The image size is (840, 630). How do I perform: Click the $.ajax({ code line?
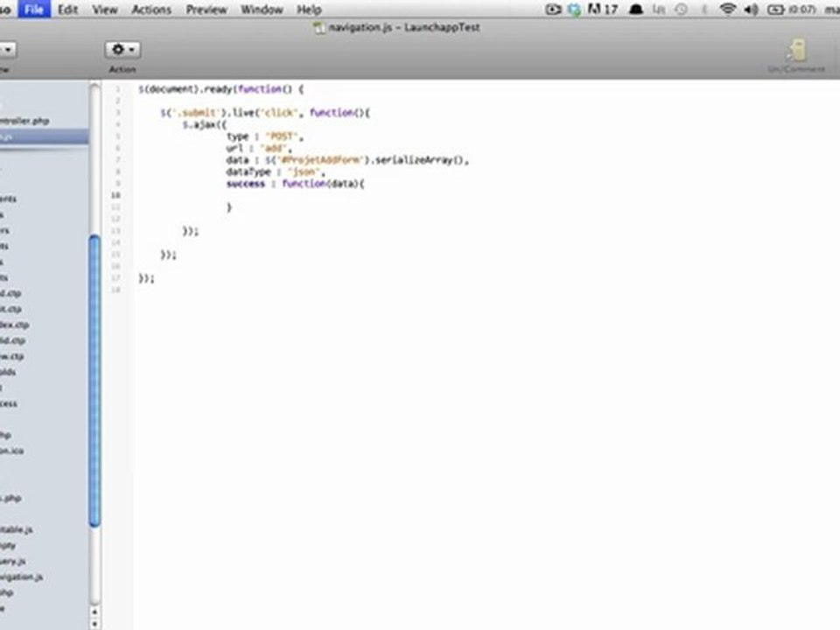pyautogui.click(x=205, y=125)
